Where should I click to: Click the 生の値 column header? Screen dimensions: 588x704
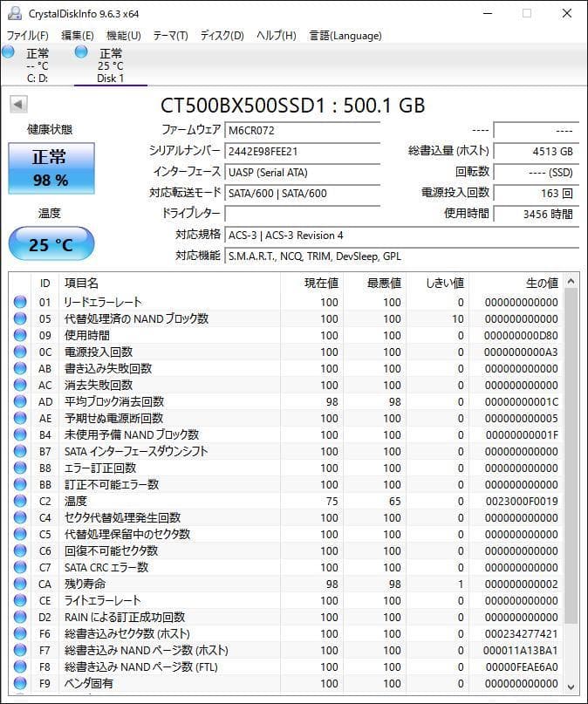pyautogui.click(x=516, y=284)
